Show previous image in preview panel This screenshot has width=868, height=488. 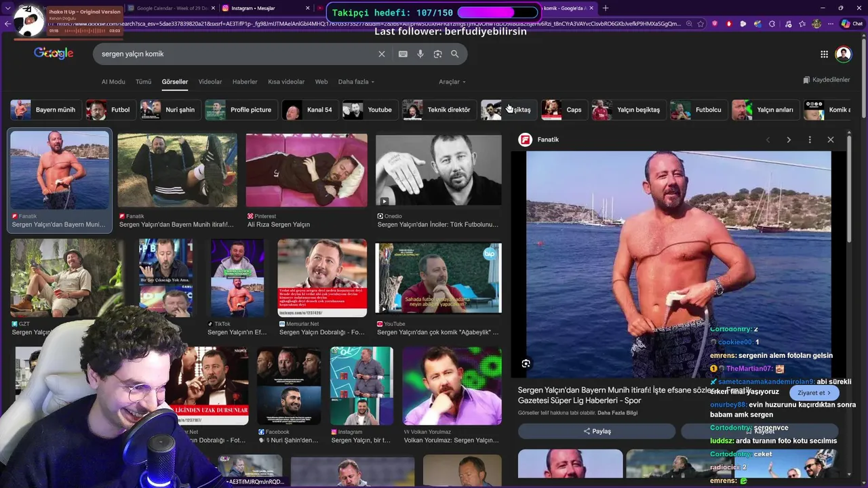pos(768,140)
